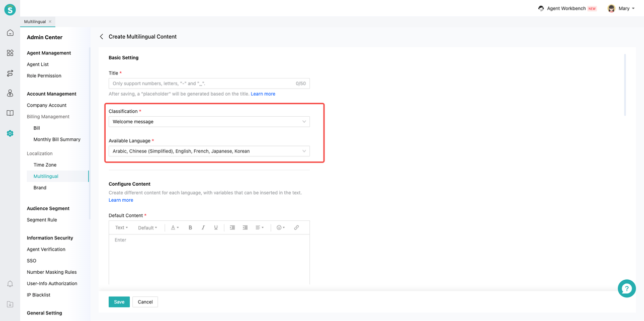Click the Agent Workbench headset icon
The image size is (644, 321).
tap(541, 9)
